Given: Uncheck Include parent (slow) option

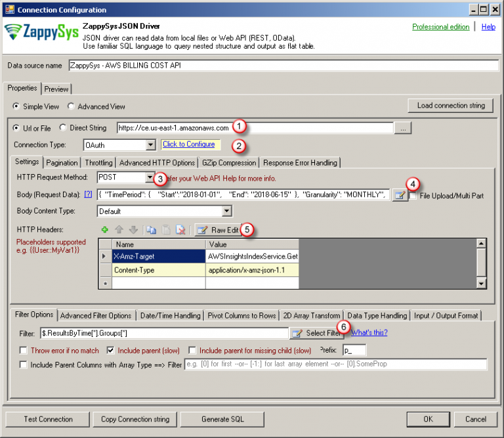Looking at the screenshot, I should [111, 350].
